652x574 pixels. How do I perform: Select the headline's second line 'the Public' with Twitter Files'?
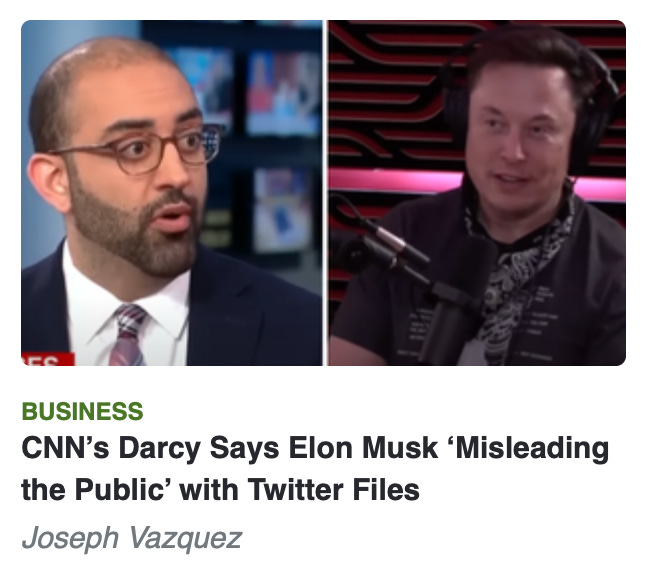tap(220, 490)
